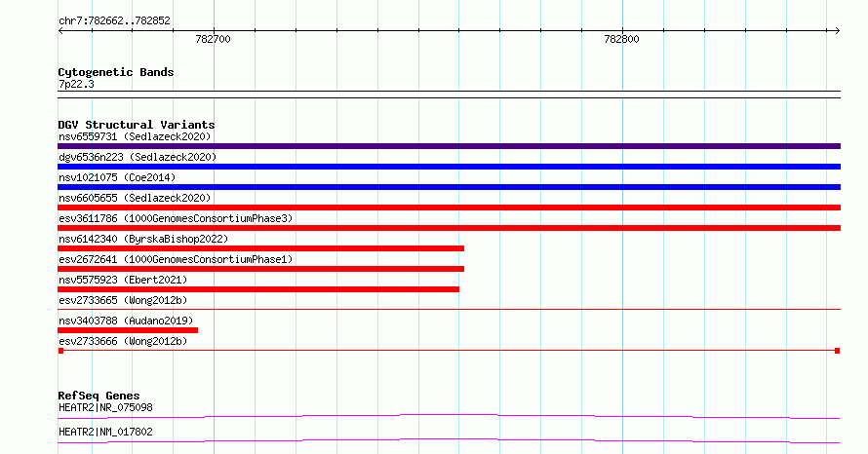Click the red nsv6142340 variant bar

point(260,248)
